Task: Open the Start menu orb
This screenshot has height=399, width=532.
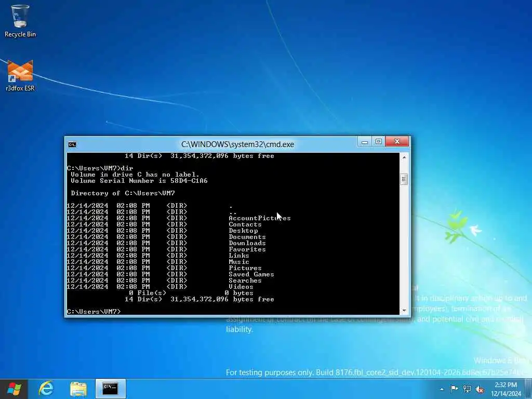Action: (14, 389)
